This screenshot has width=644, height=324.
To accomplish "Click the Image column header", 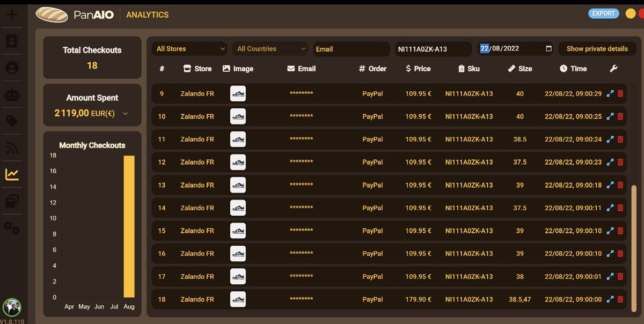I will (238, 69).
